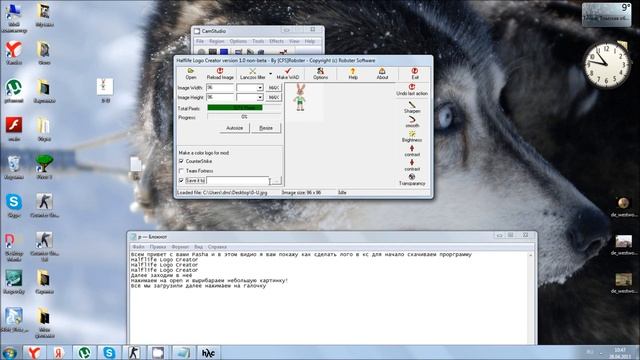The width and height of the screenshot is (640, 360).
Task: Open the Правка menu in Notepad
Action: point(158,247)
